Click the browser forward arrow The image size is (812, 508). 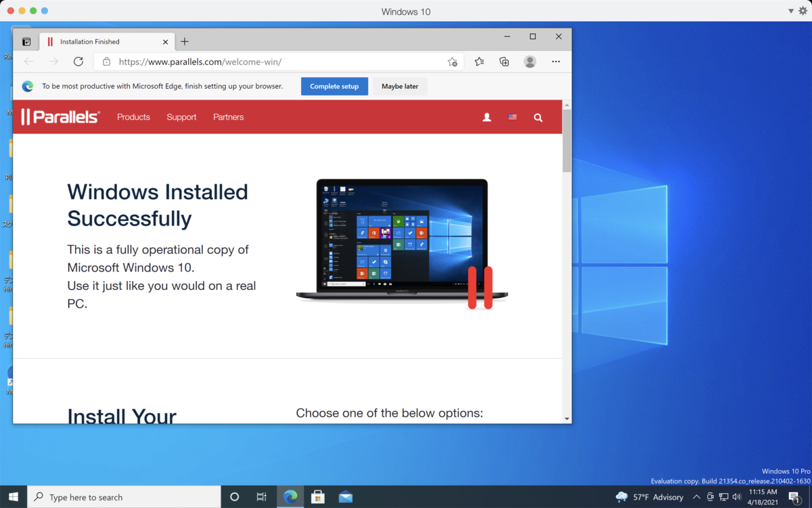click(x=53, y=62)
